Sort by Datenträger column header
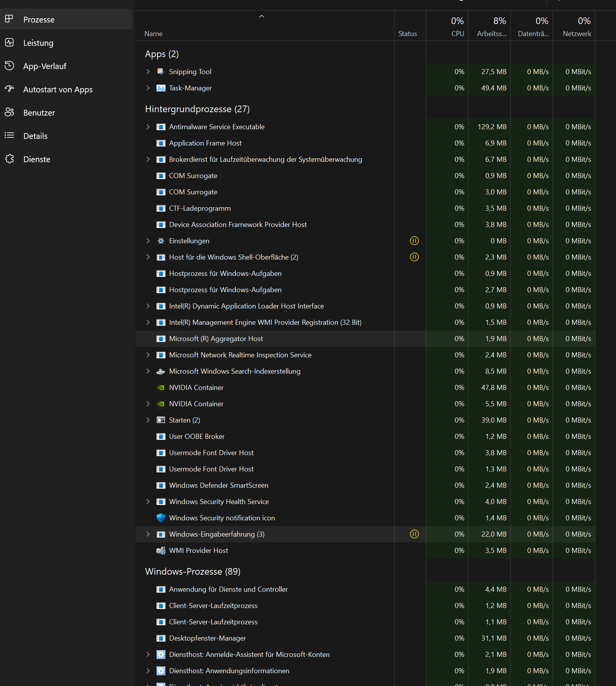 (532, 26)
